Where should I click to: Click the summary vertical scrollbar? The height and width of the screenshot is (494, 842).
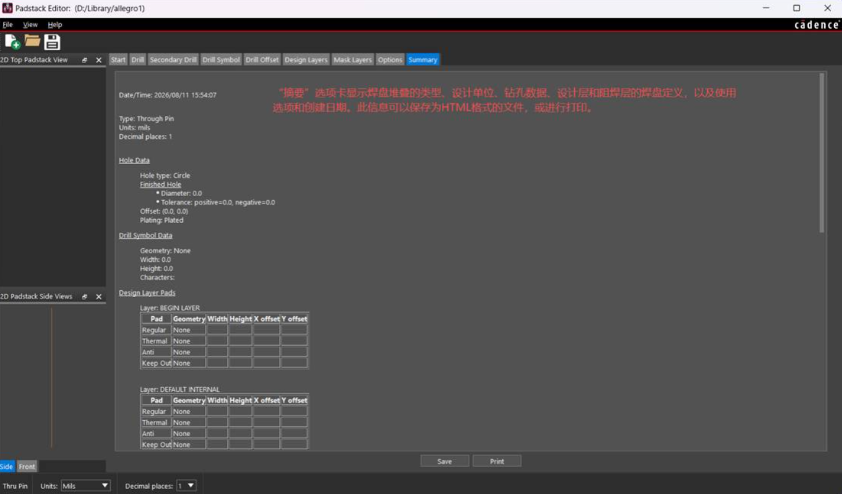coord(822,153)
